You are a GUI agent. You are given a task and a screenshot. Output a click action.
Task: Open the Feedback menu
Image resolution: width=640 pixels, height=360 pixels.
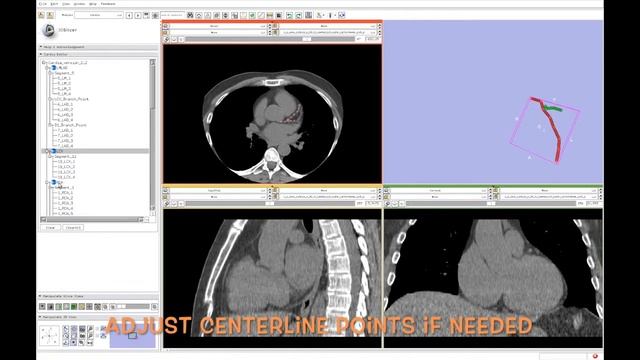click(108, 4)
